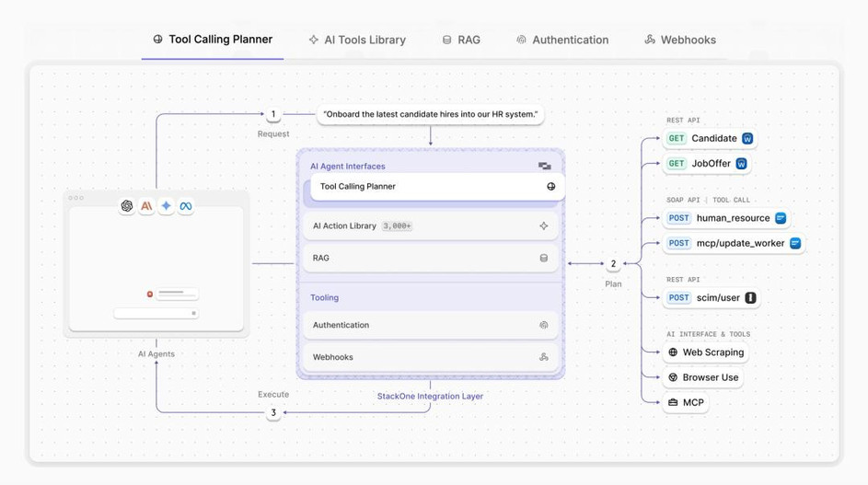Screen dimensions: 868x485
Task: Open the POST human_resource chip
Action: click(x=726, y=218)
